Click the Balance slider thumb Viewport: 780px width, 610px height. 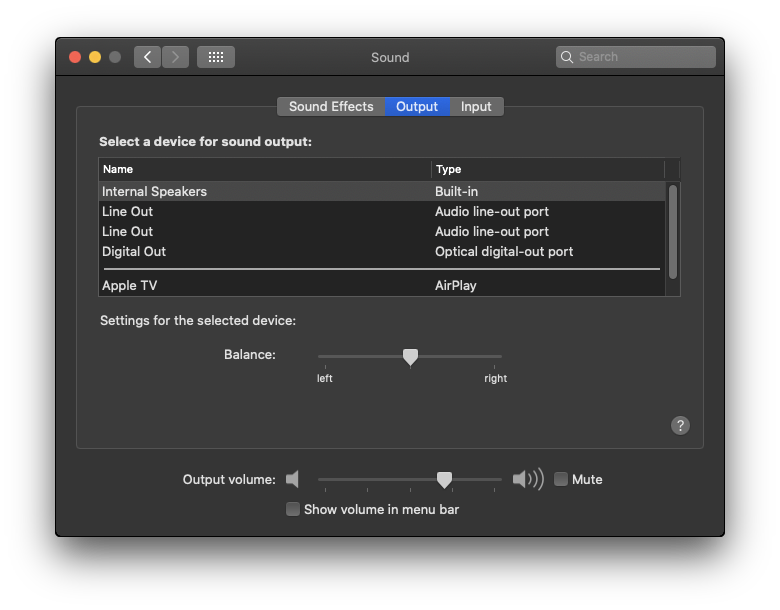[x=410, y=356]
